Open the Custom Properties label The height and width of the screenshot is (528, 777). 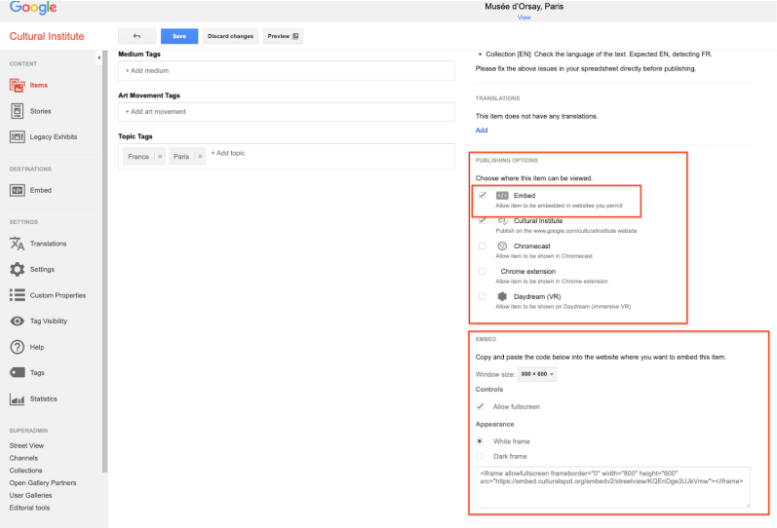coord(58,295)
